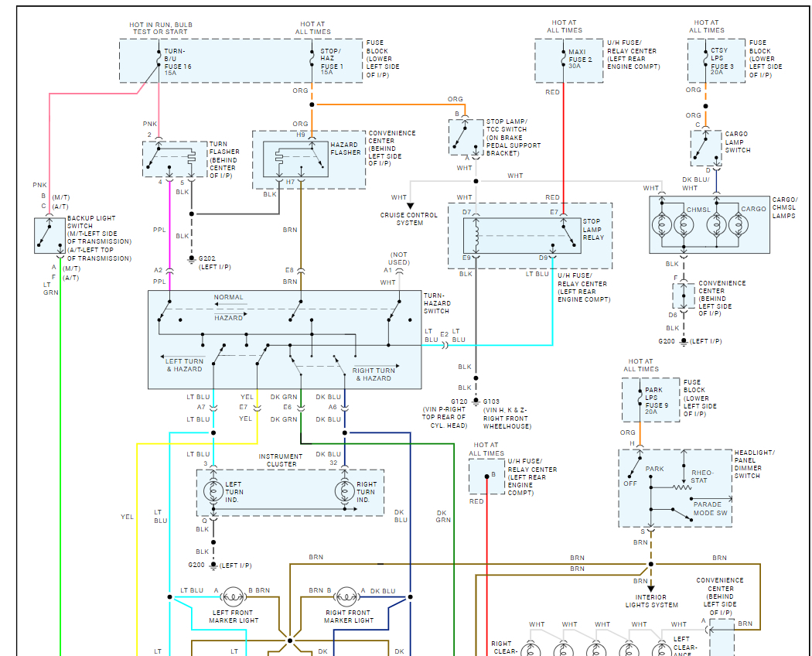Viewport: 812px width, 656px height.
Task: Select the Right Front Marker Light bulb
Action: pyautogui.click(x=346, y=597)
